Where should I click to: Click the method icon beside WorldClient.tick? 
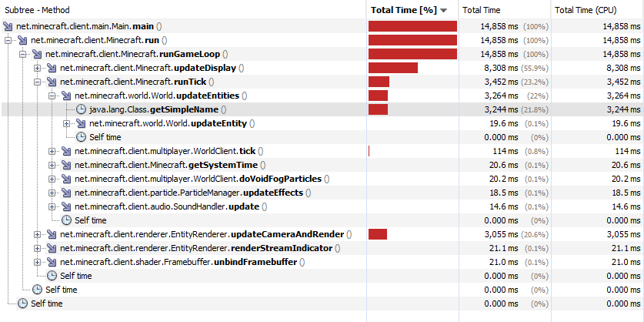[66, 151]
